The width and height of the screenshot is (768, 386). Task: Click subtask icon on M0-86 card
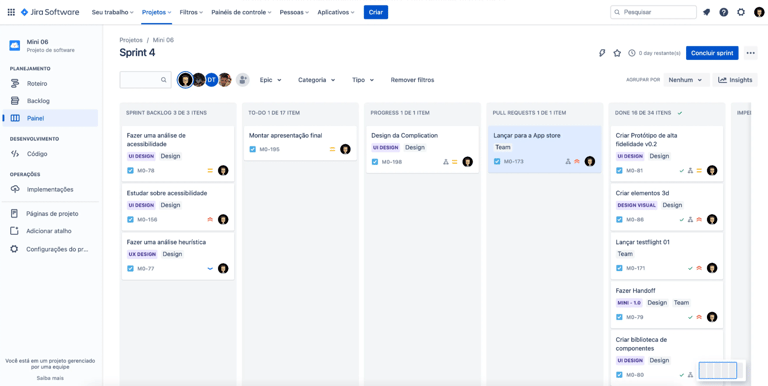[x=690, y=219]
